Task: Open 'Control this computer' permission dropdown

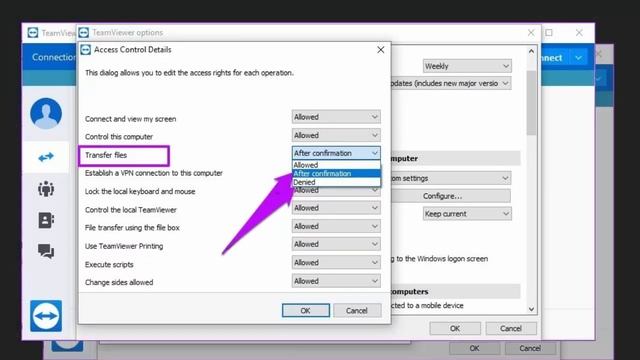Action: (336, 135)
